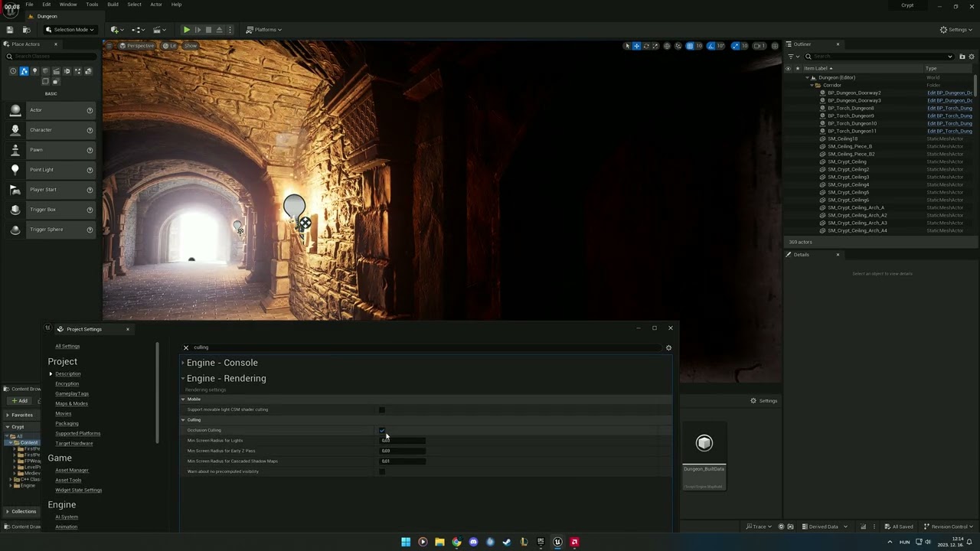Open the Maps & Modes settings link
This screenshot has width=980, height=551.
coord(71,403)
